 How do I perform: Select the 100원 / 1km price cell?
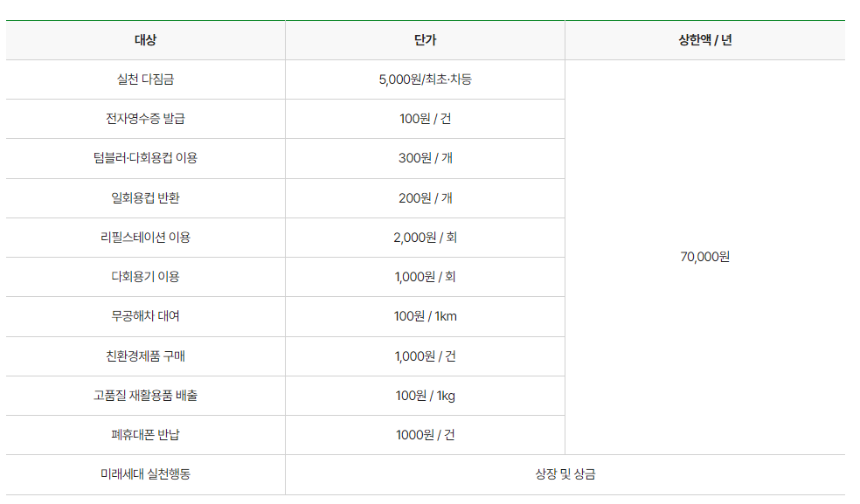coord(425,316)
